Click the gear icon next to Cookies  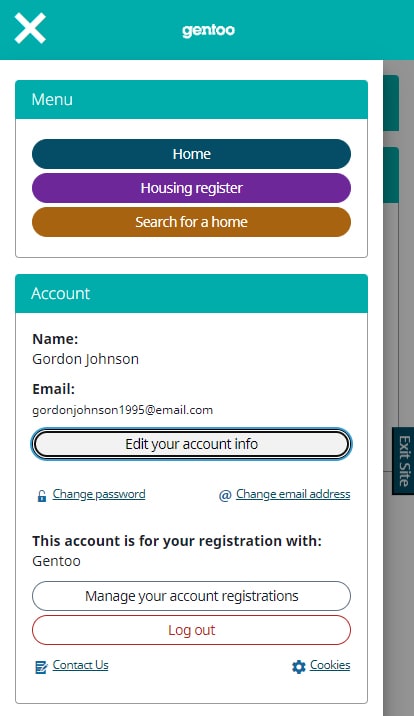(x=299, y=667)
